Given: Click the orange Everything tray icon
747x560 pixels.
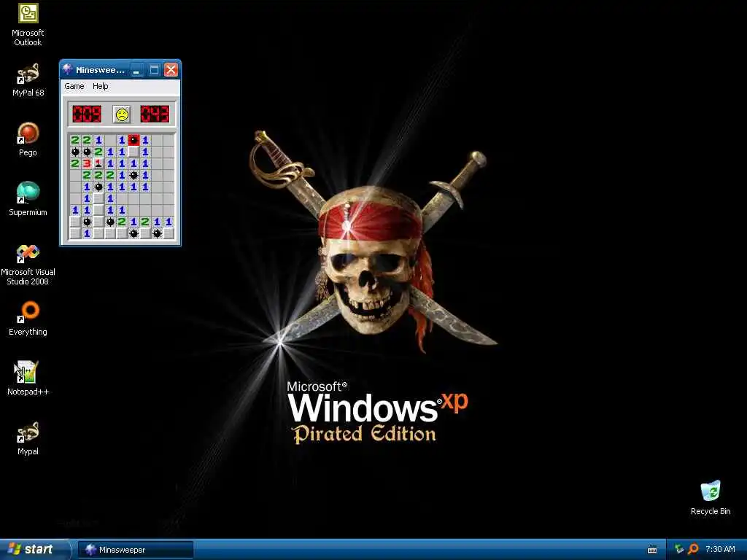Looking at the screenshot, I should point(693,549).
